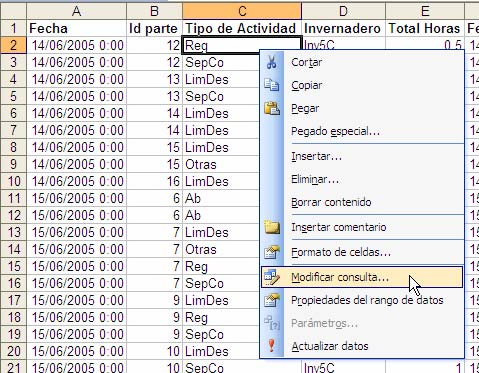479x373 pixels.
Task: Click the Pegar clipboard icon
Action: 272,108
